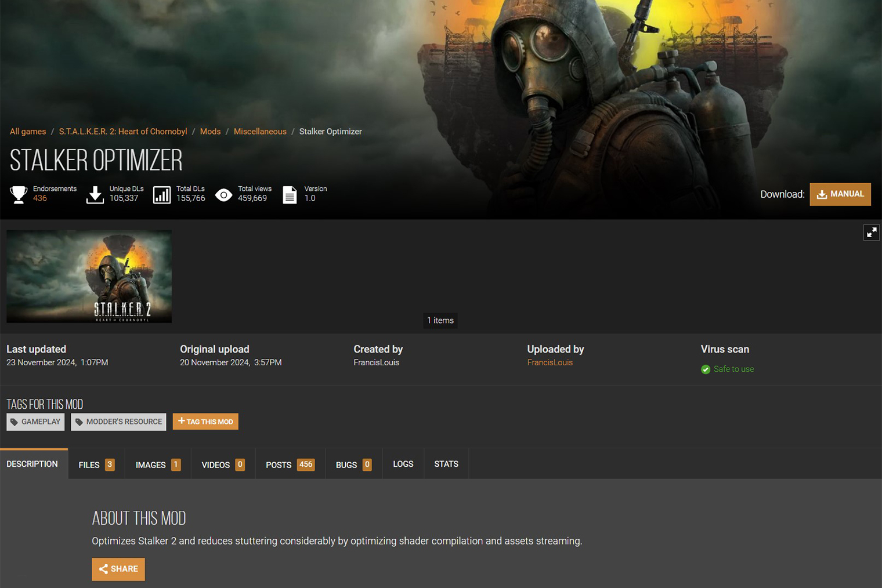Click the FILES count badge 3
Image resolution: width=882 pixels, height=588 pixels.
pos(110,464)
